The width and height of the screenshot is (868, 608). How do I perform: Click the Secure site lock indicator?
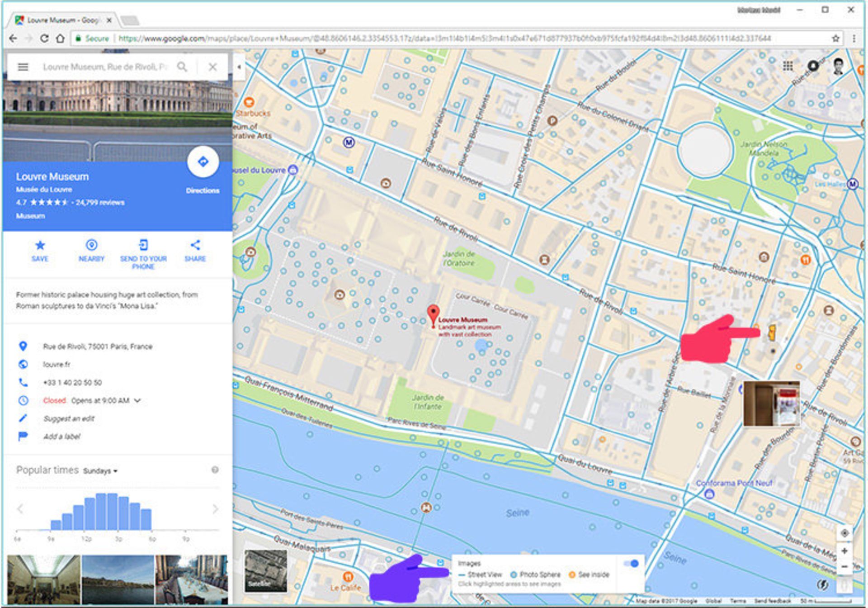tap(92, 38)
